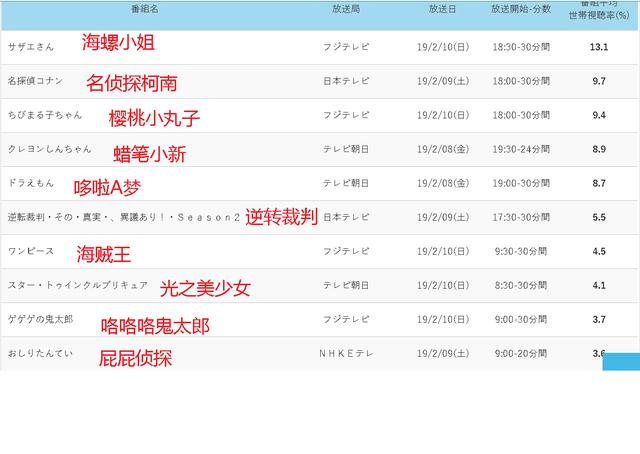Click the 4.5 rating value

click(x=599, y=251)
